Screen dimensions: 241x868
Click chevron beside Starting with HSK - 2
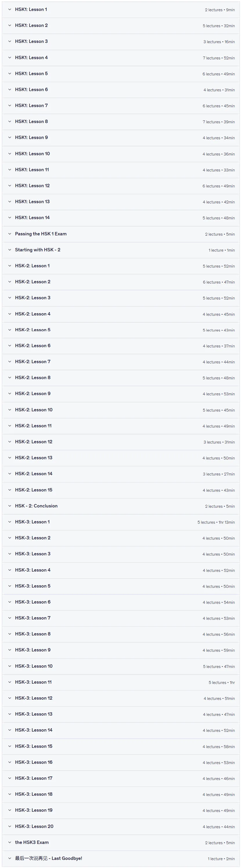point(10,250)
